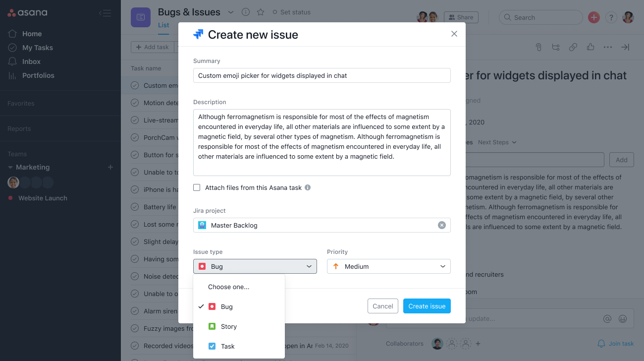Collapse the sidebar with the toggle icon
Screen dimensions: 644x361
tap(105, 13)
